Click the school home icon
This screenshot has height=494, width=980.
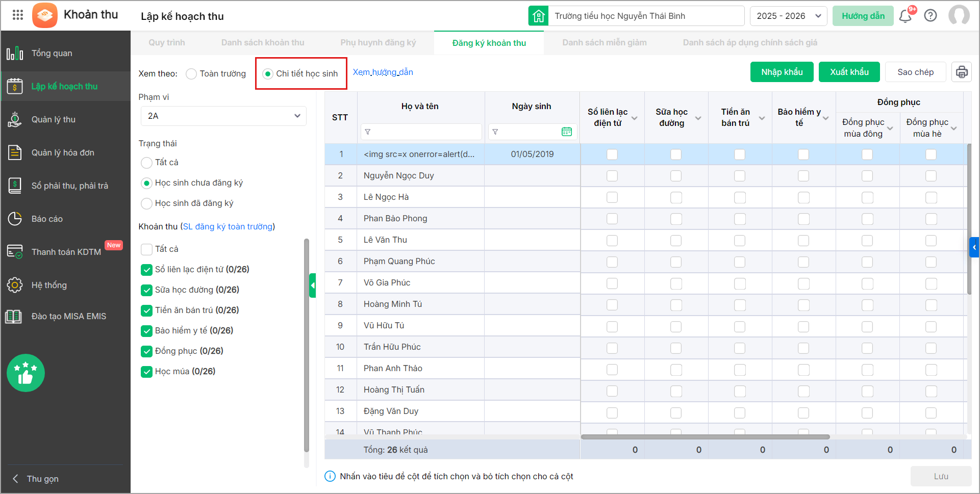pyautogui.click(x=538, y=16)
